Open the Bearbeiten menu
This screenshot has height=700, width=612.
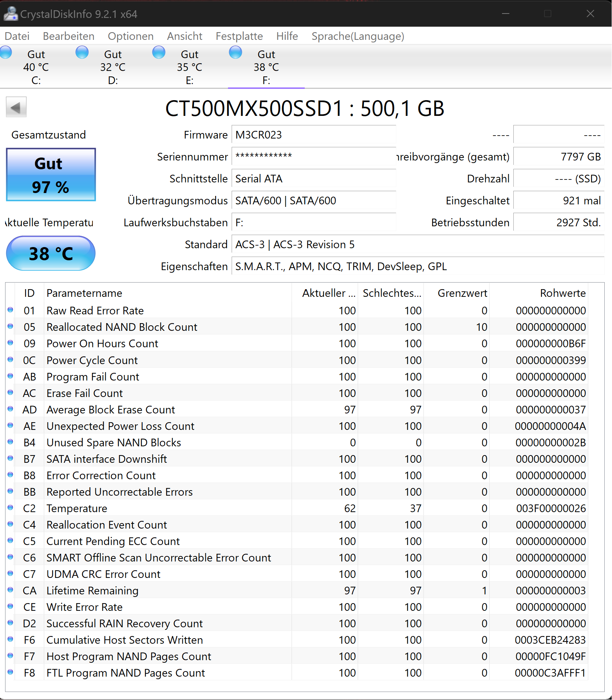coord(69,36)
